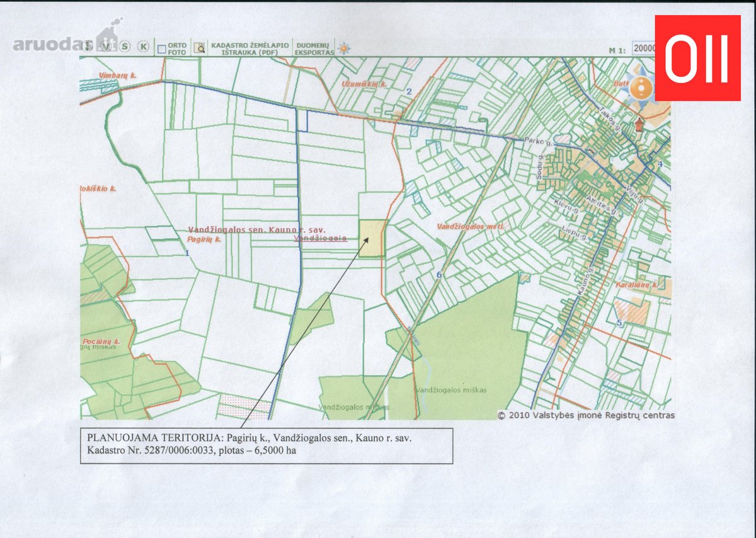Click the underlined Vandžiogala link on map
This screenshot has width=756, height=538.
[320, 238]
